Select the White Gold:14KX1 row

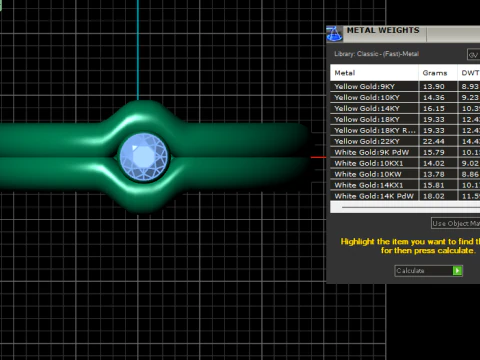pyautogui.click(x=405, y=185)
